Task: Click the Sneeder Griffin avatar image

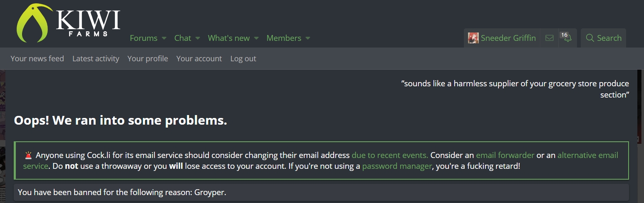Action: (473, 38)
